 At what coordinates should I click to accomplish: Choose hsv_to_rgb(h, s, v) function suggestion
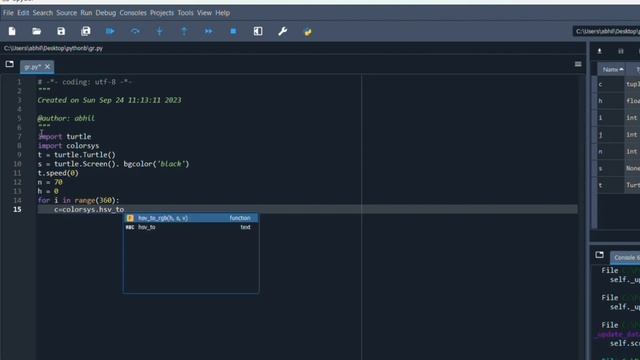tap(191, 218)
